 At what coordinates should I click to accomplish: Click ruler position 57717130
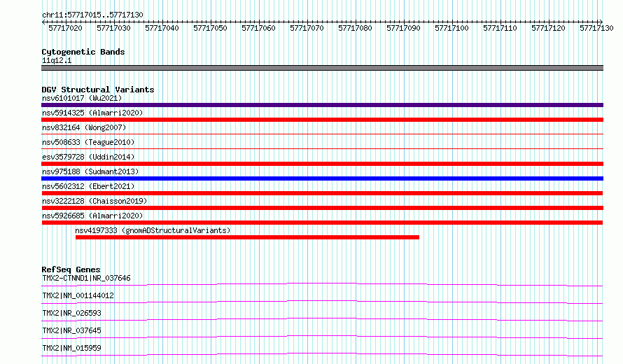(x=596, y=28)
